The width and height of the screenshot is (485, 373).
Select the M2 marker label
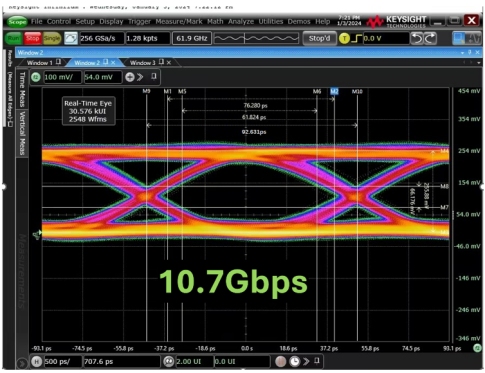pyautogui.click(x=334, y=91)
